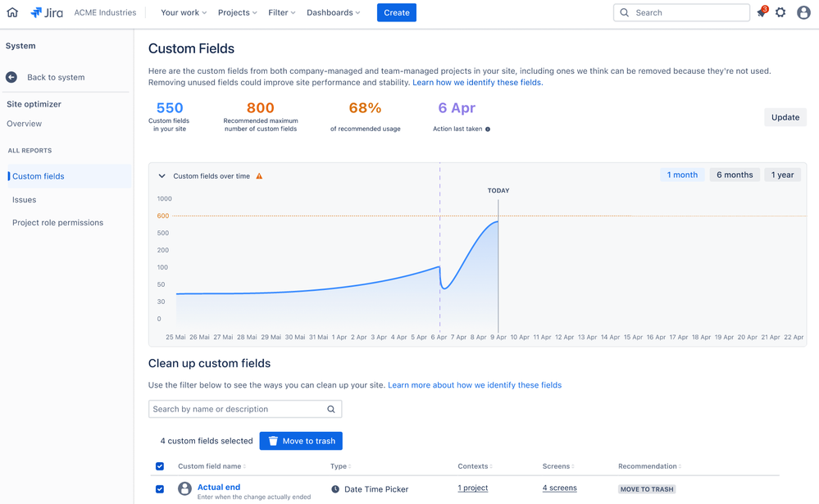819x504 pixels.
Task: Open Issues report in sidebar
Action: click(24, 199)
